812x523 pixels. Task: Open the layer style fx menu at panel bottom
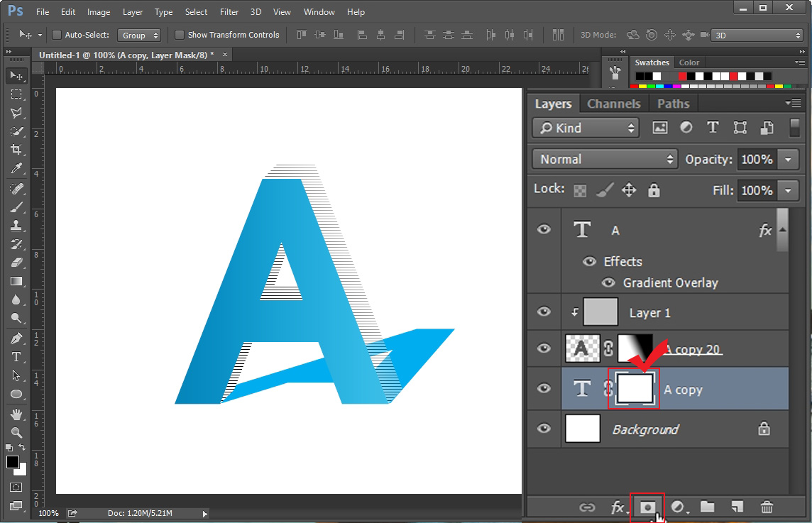618,507
